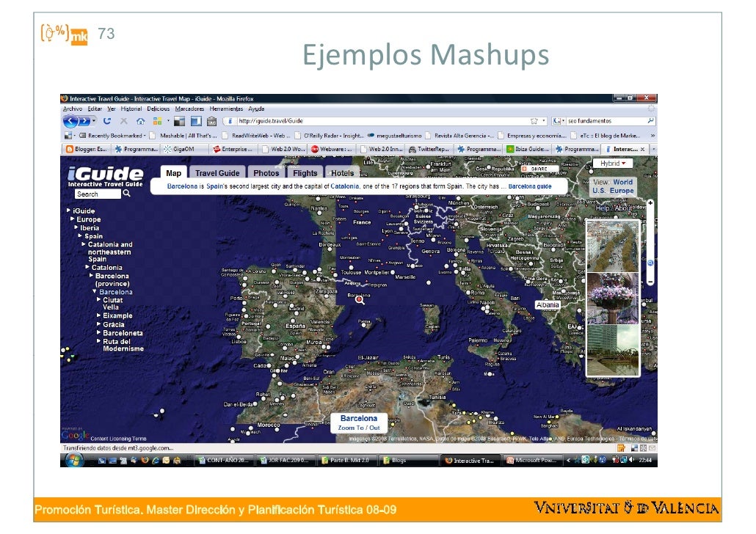
Task: Click the checkered Delicious toolbar icon
Action: (x=179, y=121)
